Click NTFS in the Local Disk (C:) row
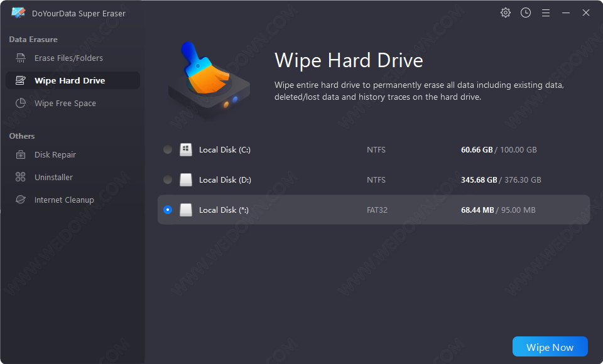This screenshot has height=364, width=603. (x=376, y=150)
